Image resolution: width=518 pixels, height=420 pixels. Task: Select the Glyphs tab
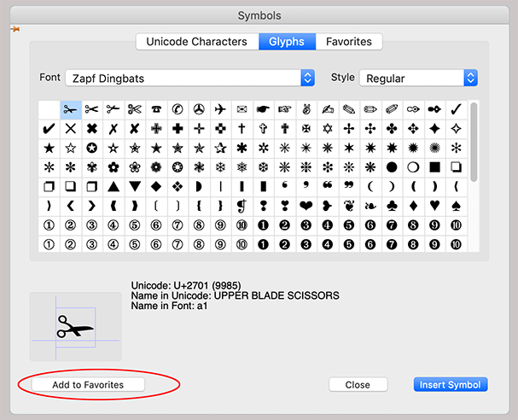[288, 42]
